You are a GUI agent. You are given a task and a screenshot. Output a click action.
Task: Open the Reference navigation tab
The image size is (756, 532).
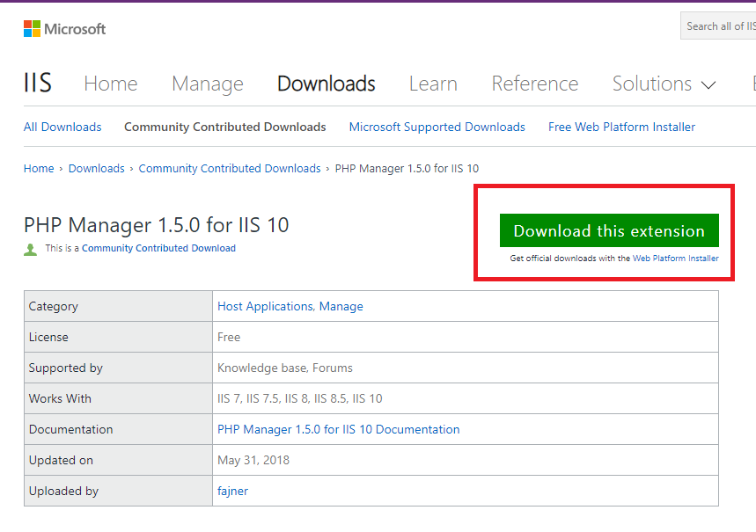[x=534, y=84]
